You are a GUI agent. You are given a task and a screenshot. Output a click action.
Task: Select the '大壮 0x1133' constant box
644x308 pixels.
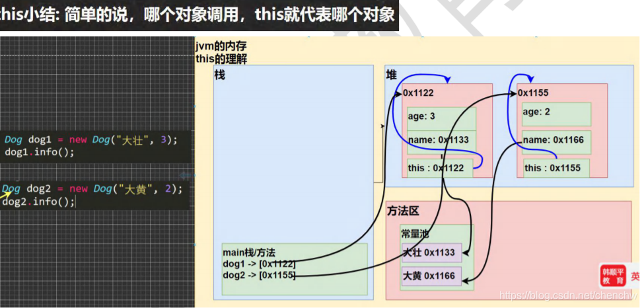pyautogui.click(x=432, y=253)
